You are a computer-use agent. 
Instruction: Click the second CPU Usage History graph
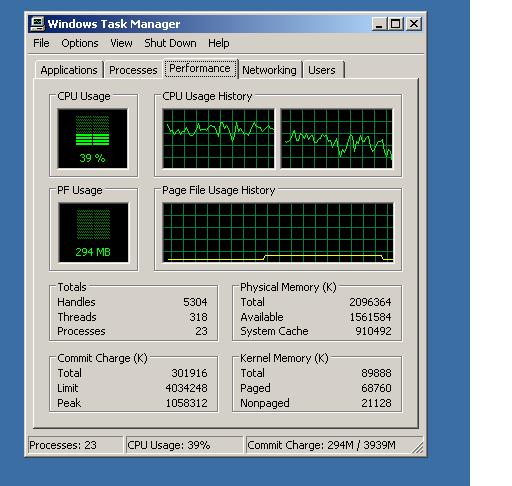pyautogui.click(x=337, y=138)
